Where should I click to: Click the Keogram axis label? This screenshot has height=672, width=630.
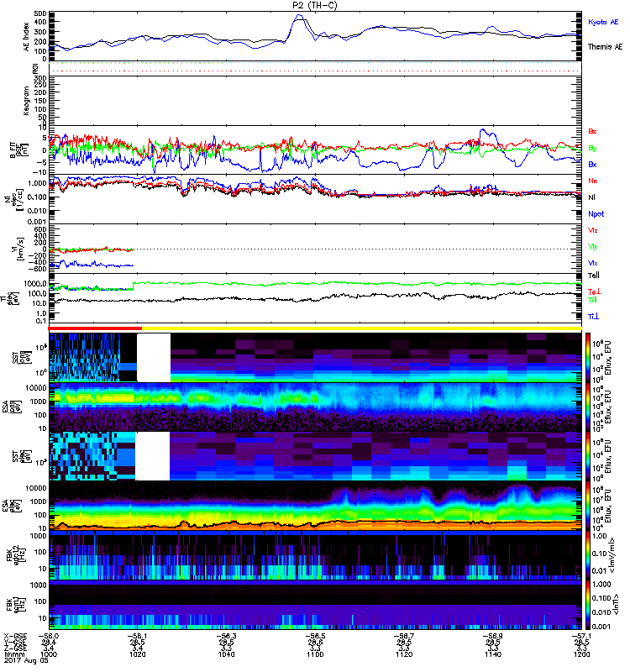pos(26,100)
